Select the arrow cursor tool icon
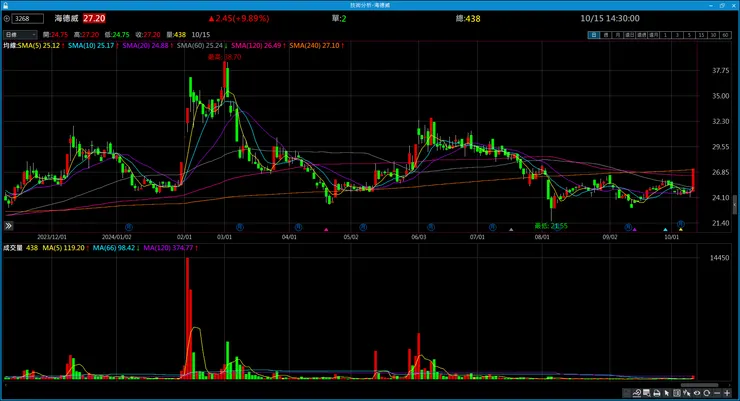 click(x=667, y=393)
